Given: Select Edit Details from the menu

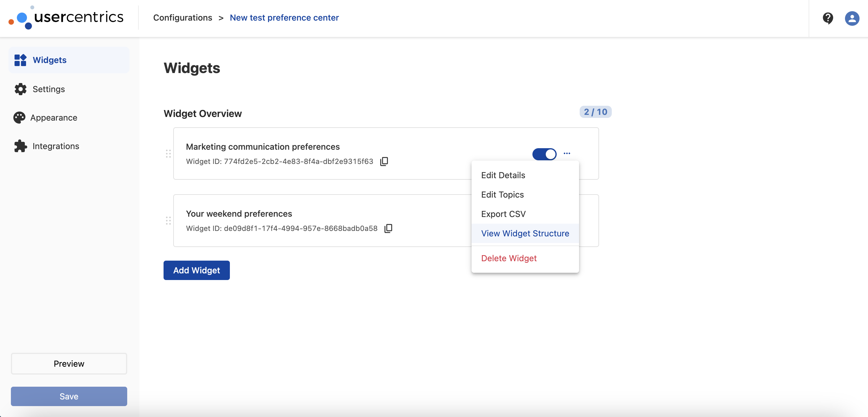Looking at the screenshot, I should [x=503, y=175].
